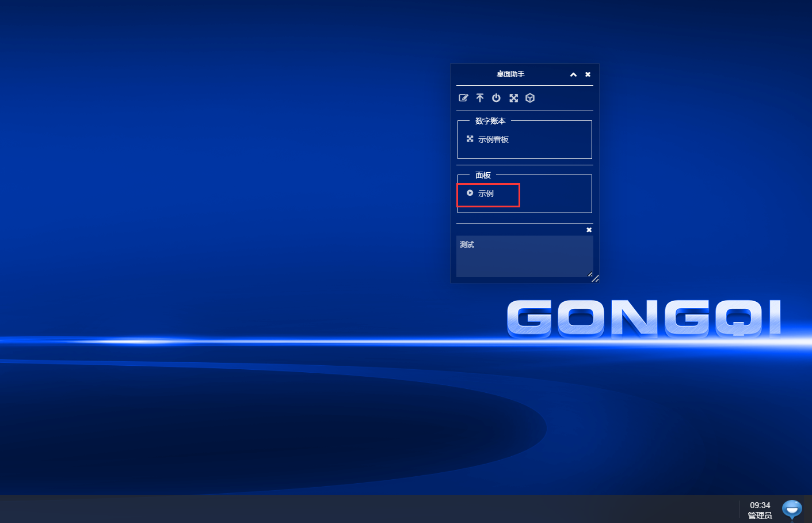Click the taskbar clock showing 09:34
This screenshot has height=523, width=812.
(760, 505)
